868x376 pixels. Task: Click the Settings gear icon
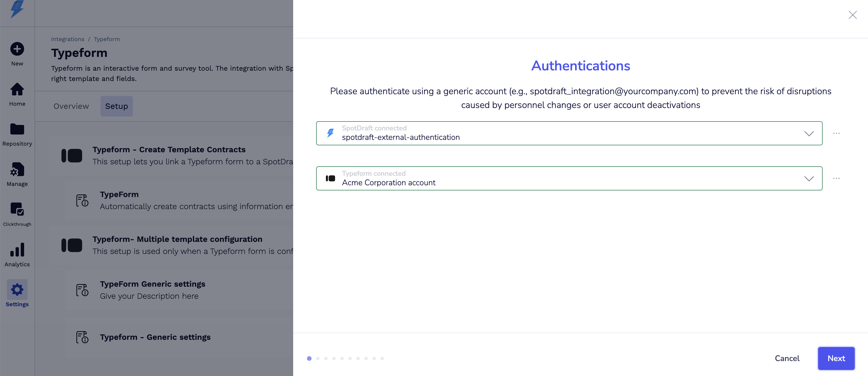point(17,290)
